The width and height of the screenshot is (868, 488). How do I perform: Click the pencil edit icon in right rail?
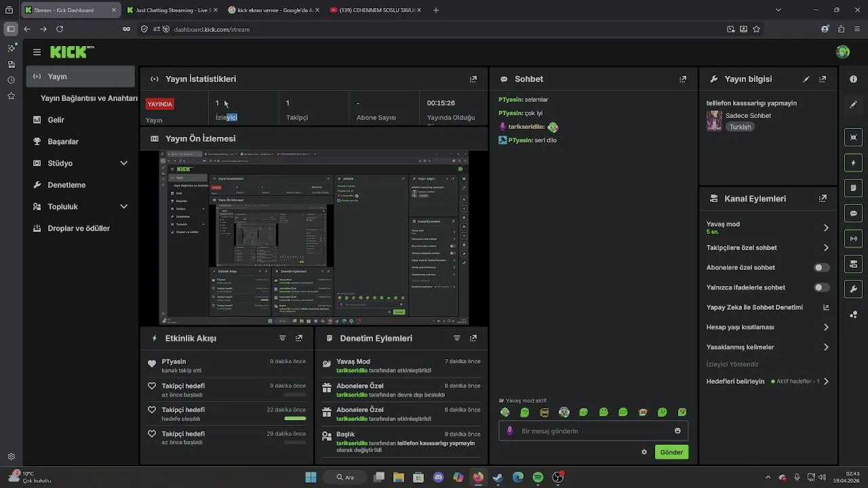(x=853, y=104)
